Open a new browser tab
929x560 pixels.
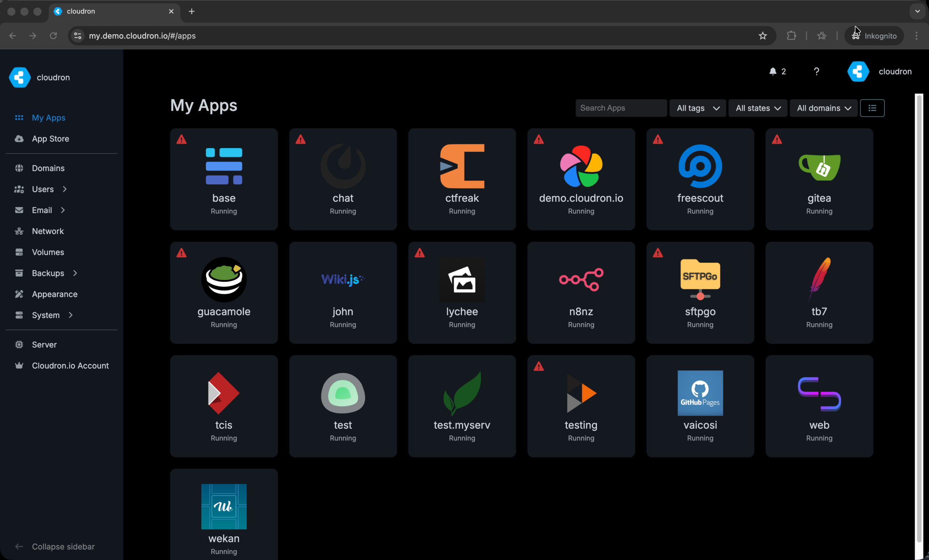pos(192,11)
